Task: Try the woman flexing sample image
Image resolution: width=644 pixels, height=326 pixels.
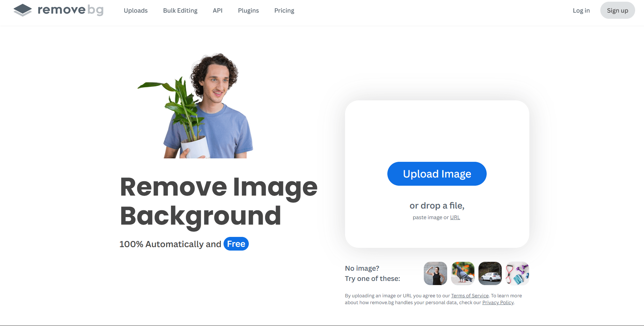Action: tap(435, 273)
